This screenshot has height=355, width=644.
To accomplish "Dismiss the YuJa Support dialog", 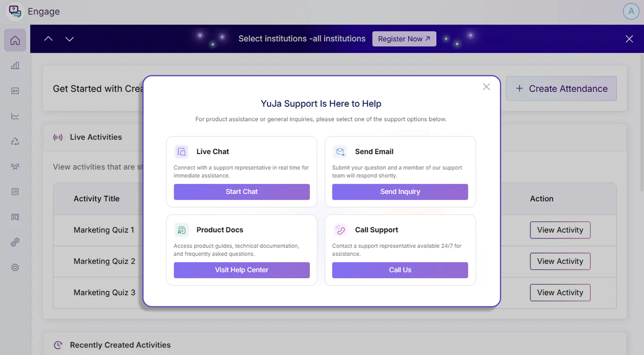I will pyautogui.click(x=486, y=86).
